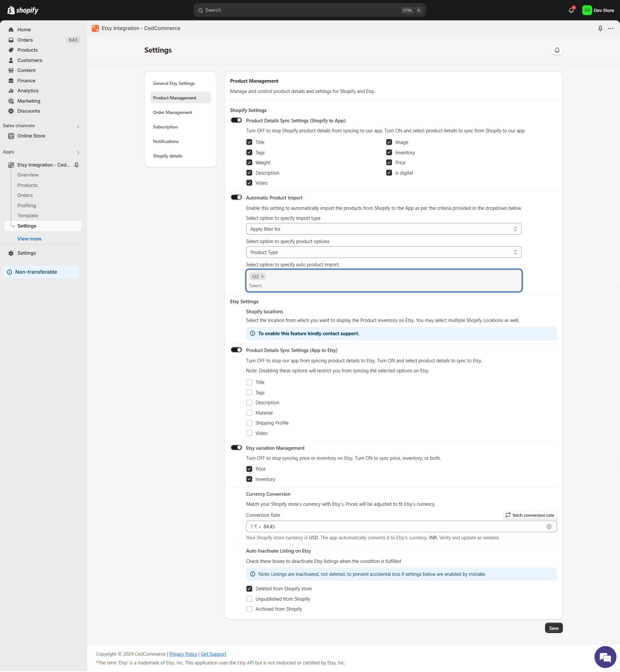620x672 pixels.
Task: Uncheck Deleted from Shopify store checkbox
Action: 249,589
